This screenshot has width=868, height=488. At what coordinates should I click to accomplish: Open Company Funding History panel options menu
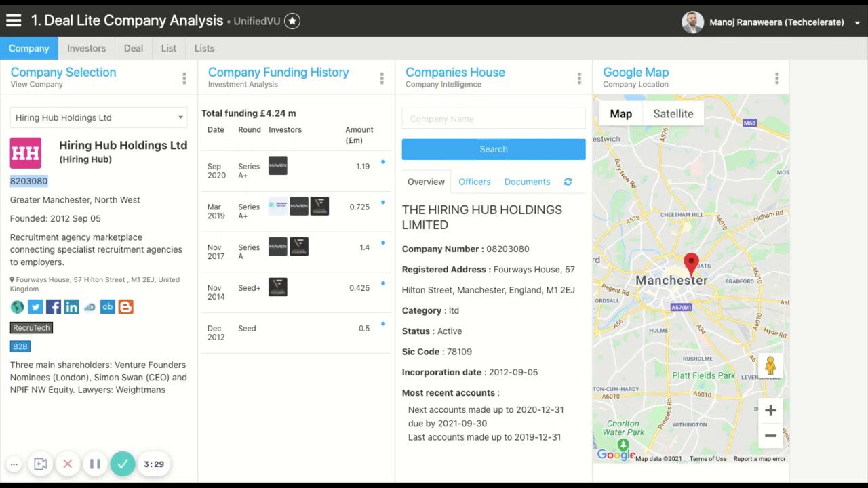(382, 79)
